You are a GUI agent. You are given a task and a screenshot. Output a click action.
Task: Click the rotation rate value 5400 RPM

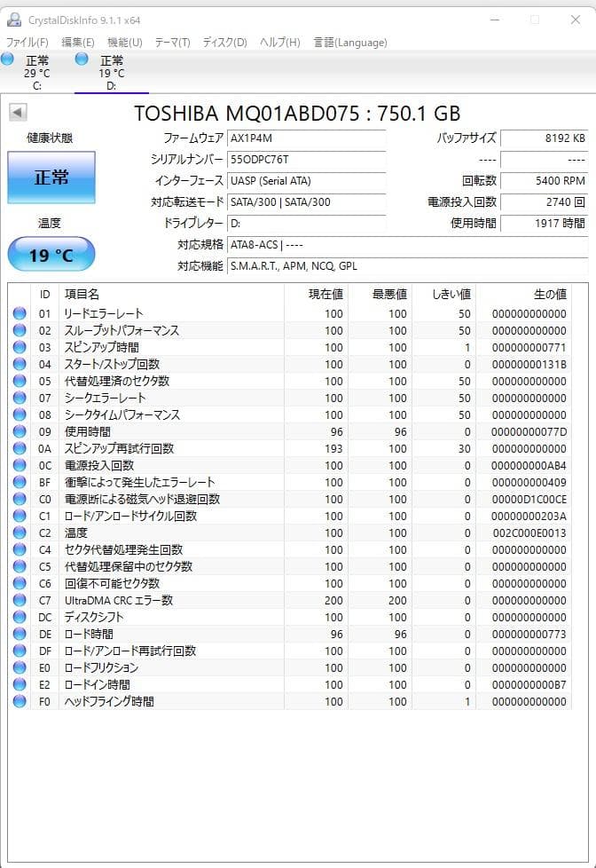(x=544, y=181)
